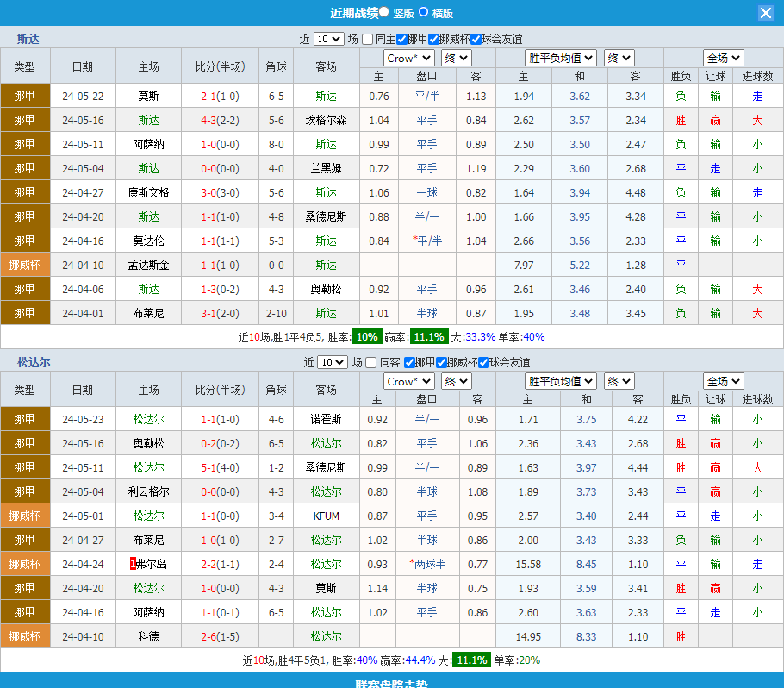Select the 竖版 layout radio button

[384, 12]
